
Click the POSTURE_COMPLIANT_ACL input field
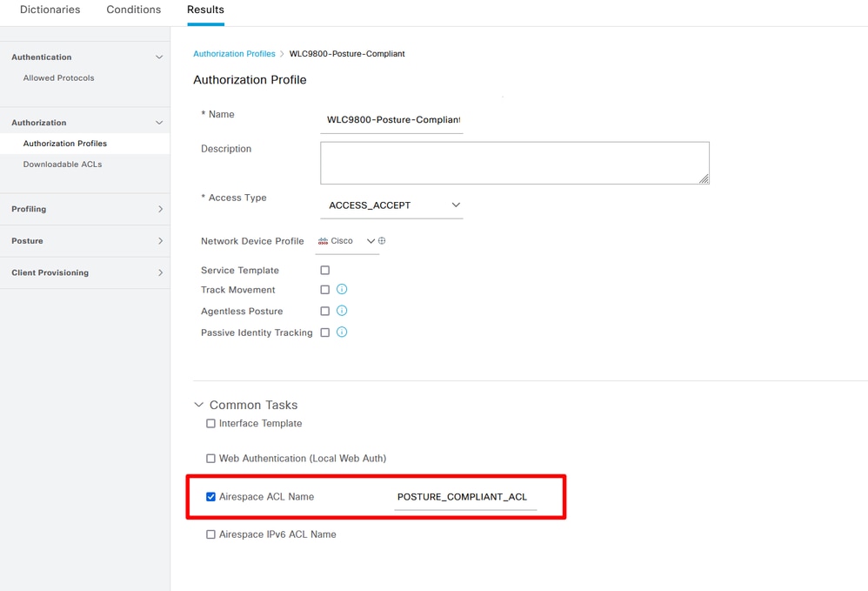click(x=465, y=497)
